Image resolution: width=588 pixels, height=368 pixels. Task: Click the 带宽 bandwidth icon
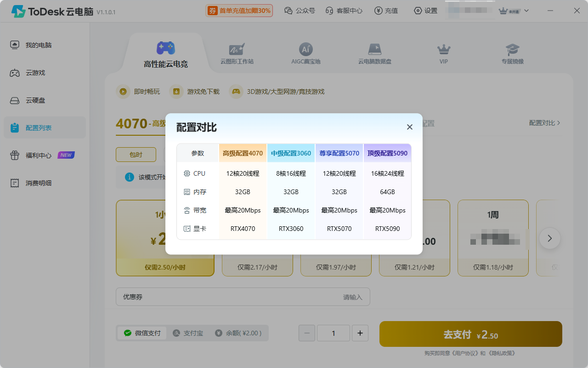(x=187, y=210)
